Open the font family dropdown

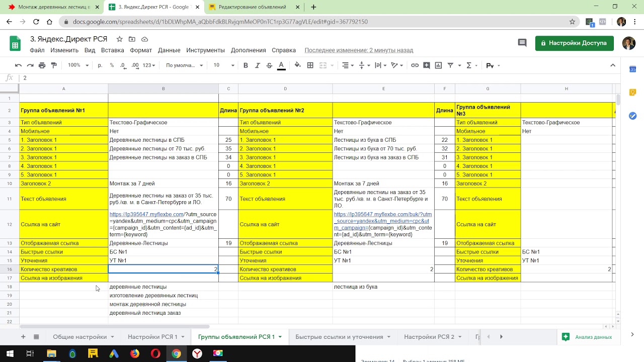pos(184,65)
